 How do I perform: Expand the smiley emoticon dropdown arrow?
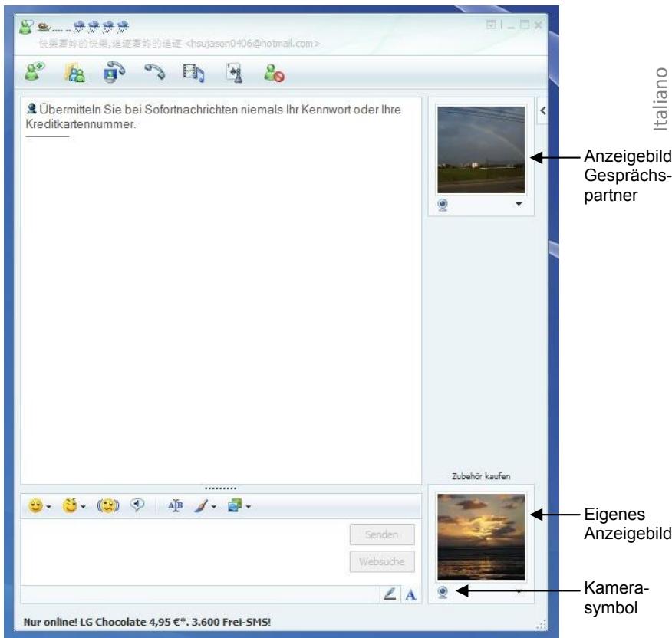pos(48,507)
